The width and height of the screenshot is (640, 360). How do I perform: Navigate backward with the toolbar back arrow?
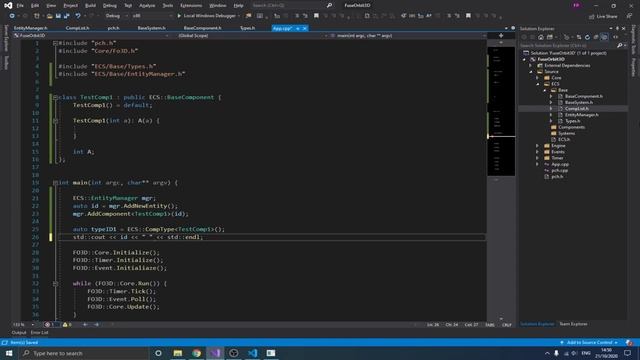(12, 16)
